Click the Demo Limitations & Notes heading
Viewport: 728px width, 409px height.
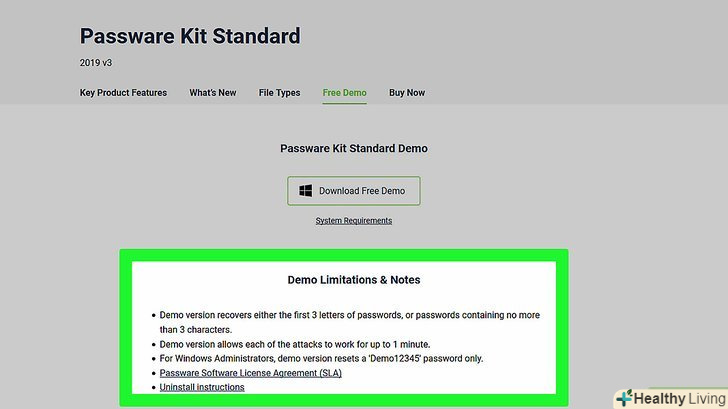coord(354,280)
